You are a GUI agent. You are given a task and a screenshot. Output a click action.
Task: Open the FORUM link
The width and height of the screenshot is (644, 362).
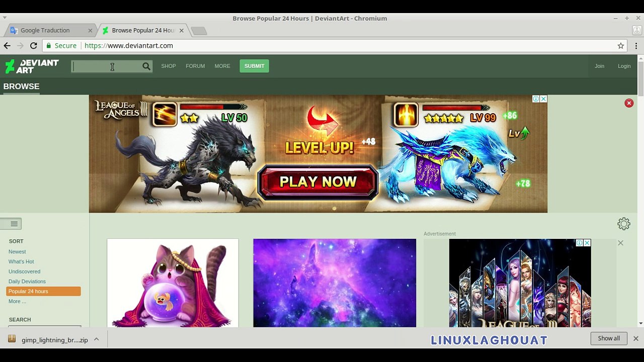click(x=195, y=66)
